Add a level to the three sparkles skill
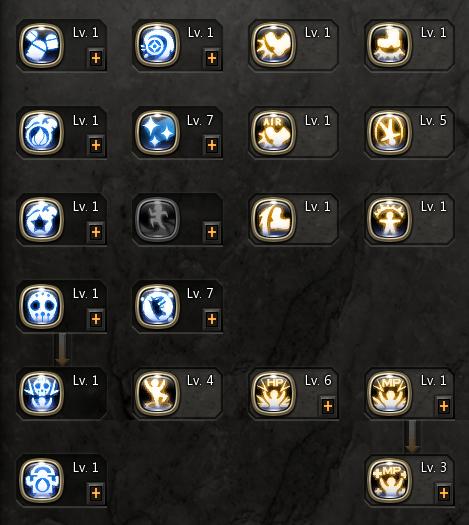The height and width of the screenshot is (525, 469). click(x=212, y=145)
